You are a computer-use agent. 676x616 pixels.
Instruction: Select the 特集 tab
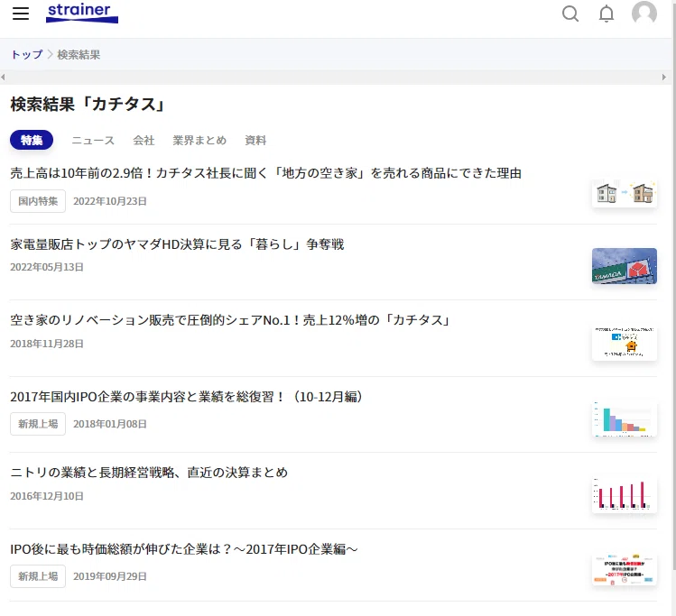(32, 140)
